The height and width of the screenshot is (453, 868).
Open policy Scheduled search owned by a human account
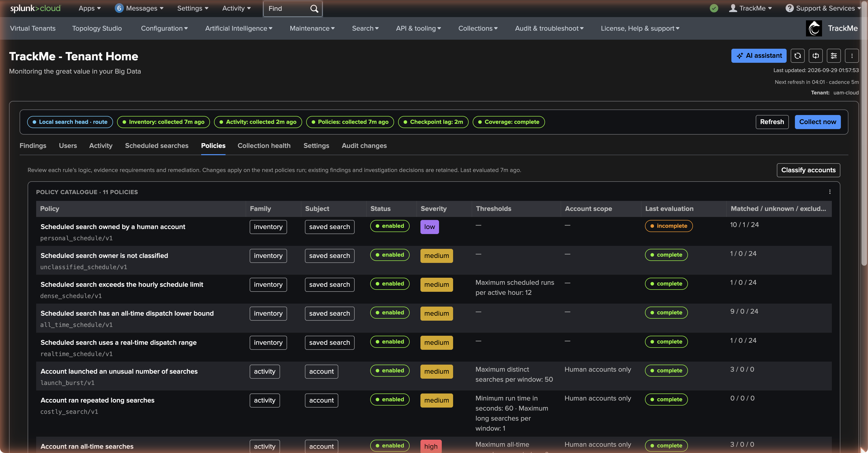tap(113, 227)
